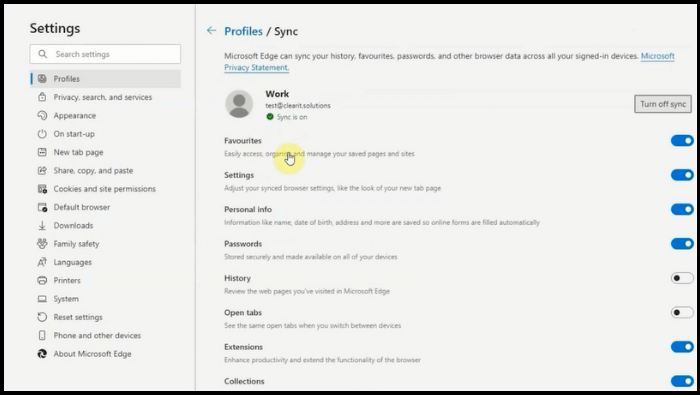This screenshot has width=700, height=395.
Task: Click the green Sync is on checkmark icon
Action: pyautogui.click(x=270, y=116)
